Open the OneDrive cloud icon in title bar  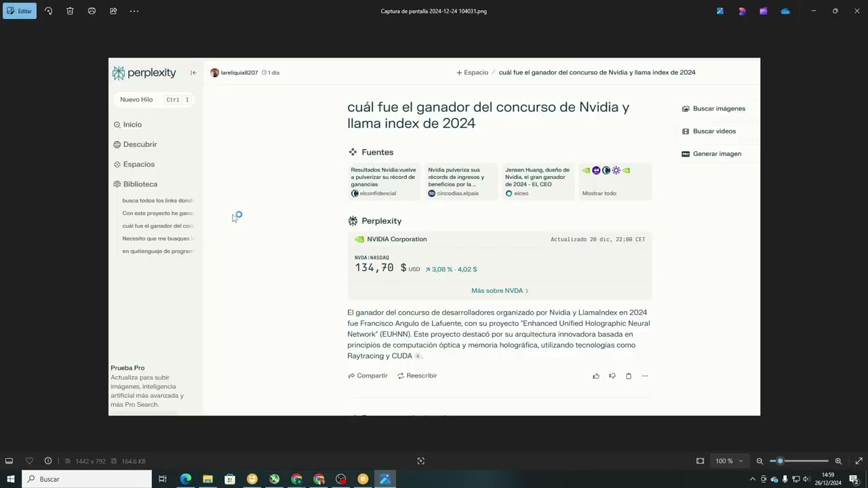785,11
